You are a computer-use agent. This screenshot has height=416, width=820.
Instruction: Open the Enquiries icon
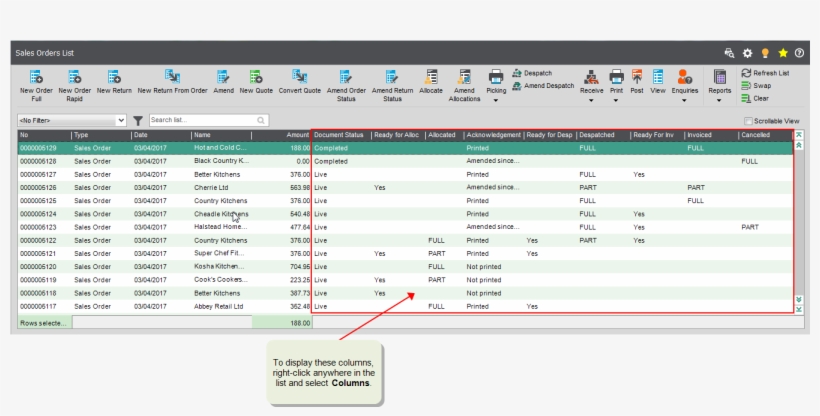click(x=685, y=77)
